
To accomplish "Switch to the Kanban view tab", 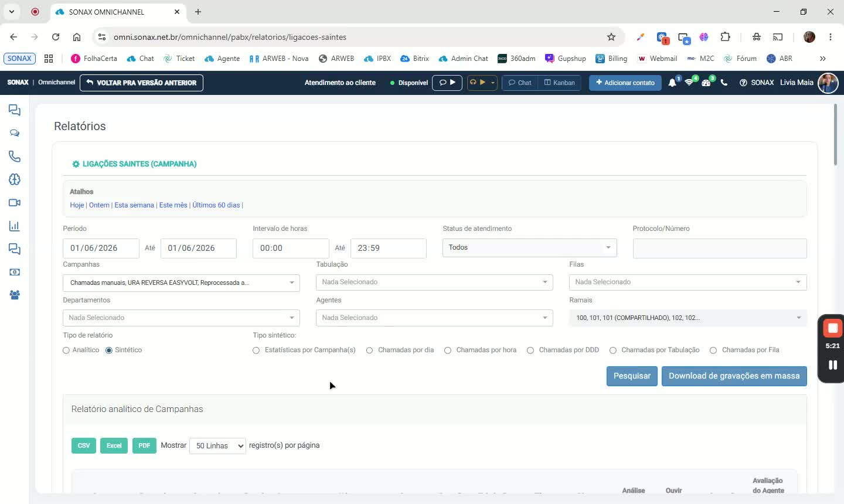I will [559, 83].
